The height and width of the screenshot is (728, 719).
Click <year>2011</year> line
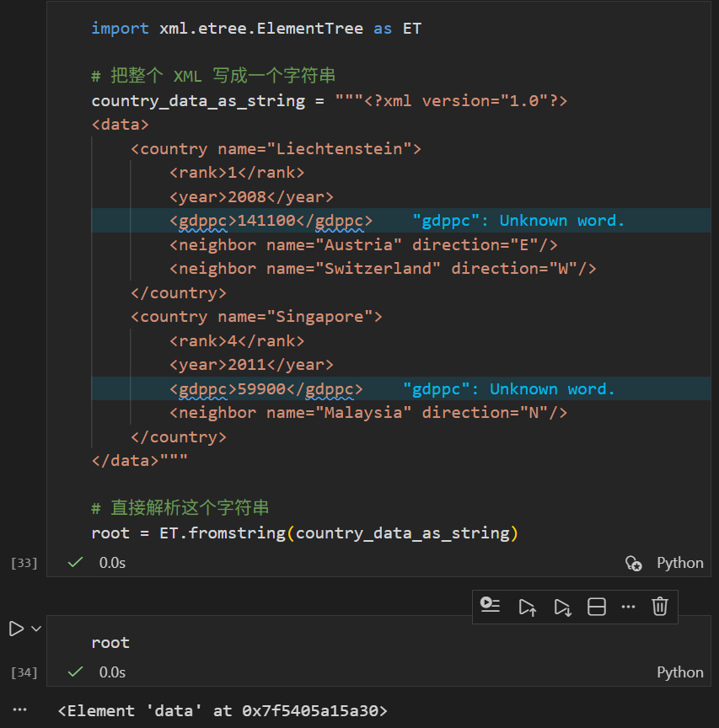251,365
